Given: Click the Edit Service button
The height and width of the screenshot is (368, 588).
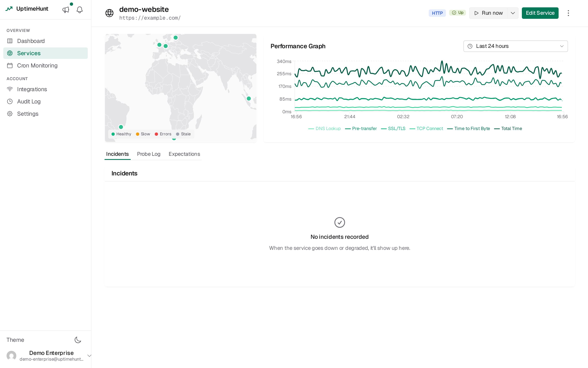Looking at the screenshot, I should click(540, 13).
